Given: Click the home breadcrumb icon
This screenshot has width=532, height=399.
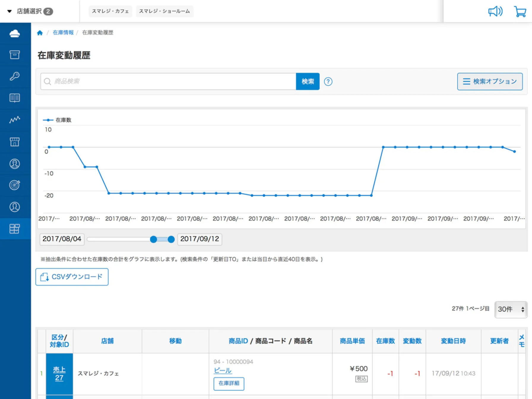Looking at the screenshot, I should [40, 33].
